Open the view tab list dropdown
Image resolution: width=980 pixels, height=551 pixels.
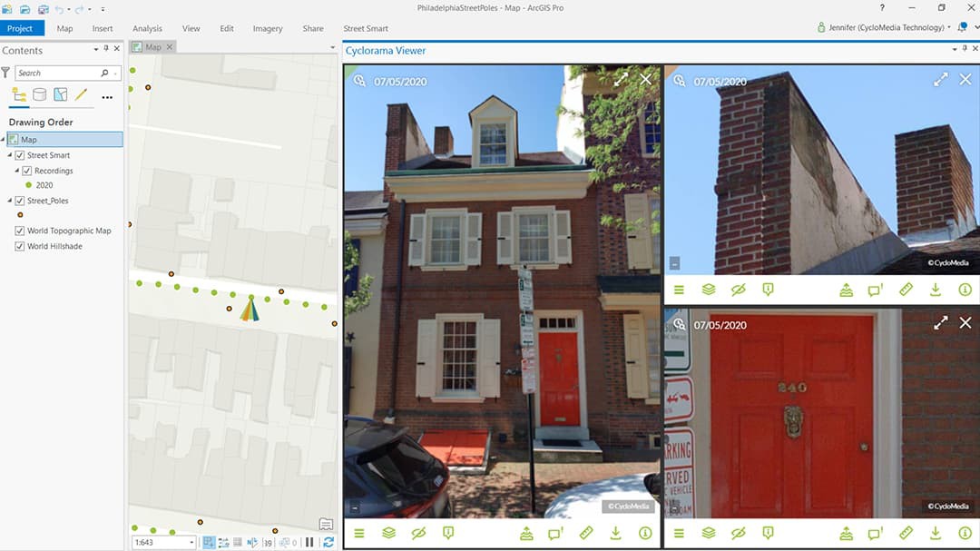[x=332, y=47]
